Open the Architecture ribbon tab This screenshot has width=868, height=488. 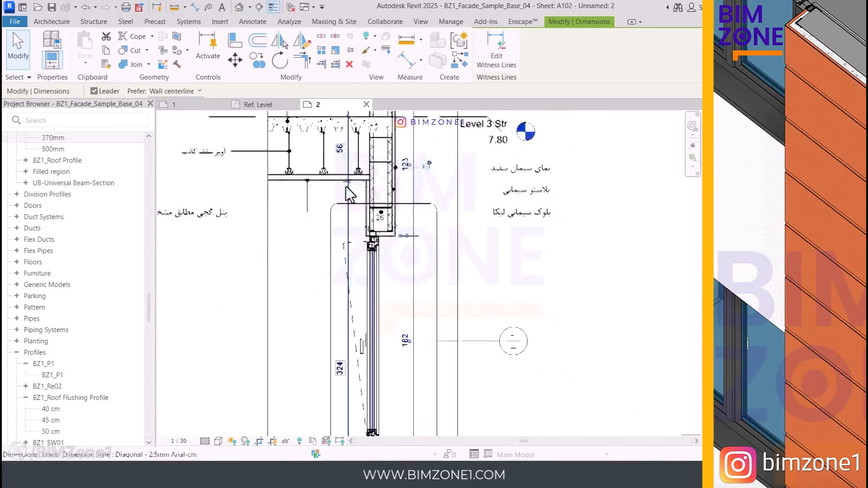pyautogui.click(x=52, y=22)
